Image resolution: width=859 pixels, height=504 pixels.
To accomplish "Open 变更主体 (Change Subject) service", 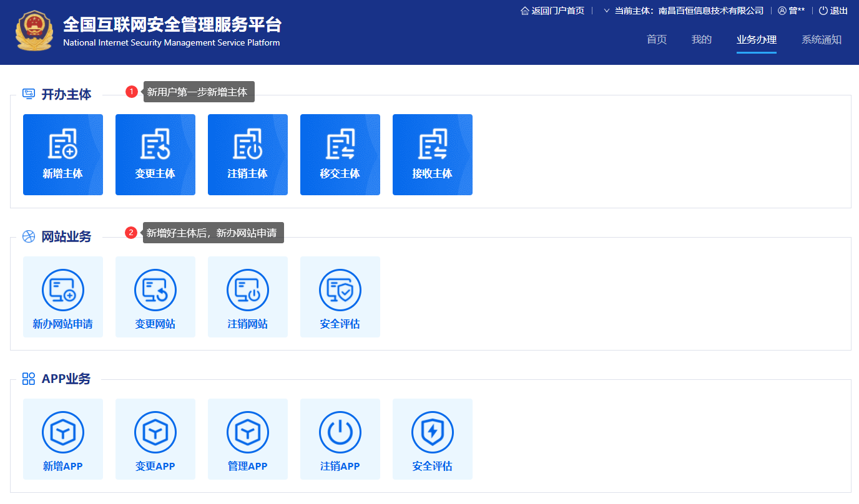I will click(x=155, y=155).
